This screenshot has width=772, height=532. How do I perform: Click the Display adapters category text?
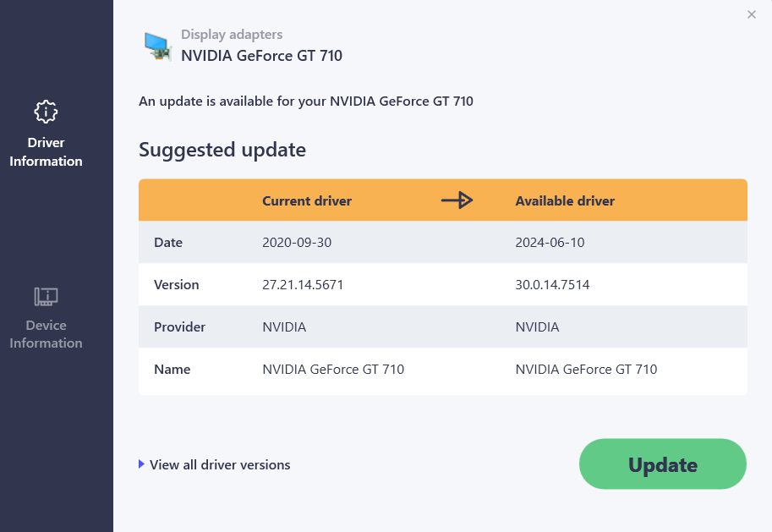(x=232, y=35)
